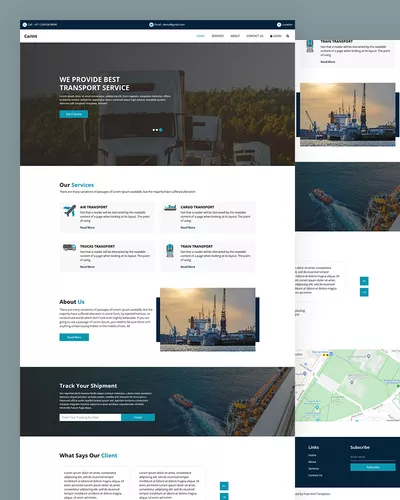The width and height of the screenshot is (400, 500).
Task: Click Read More under Cargo Transport
Action: 188,228
